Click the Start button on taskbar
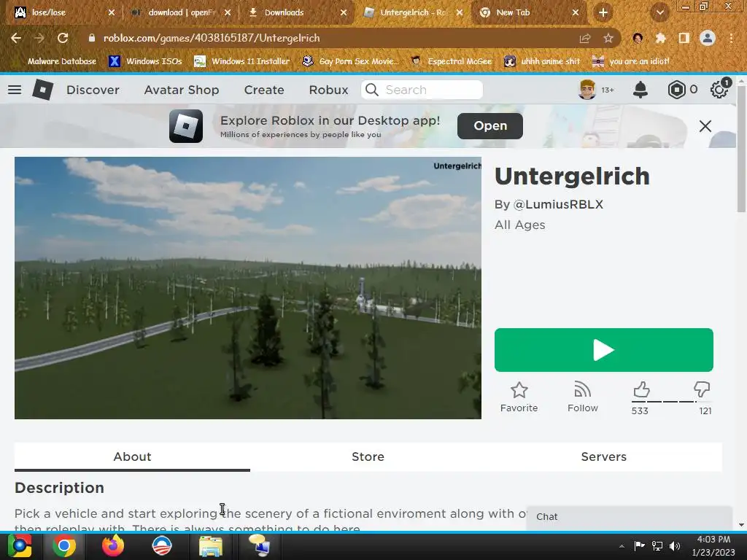This screenshot has width=747, height=560. point(20,545)
